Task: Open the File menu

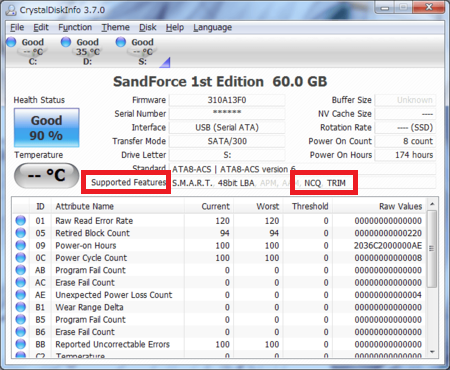Action: click(17, 27)
